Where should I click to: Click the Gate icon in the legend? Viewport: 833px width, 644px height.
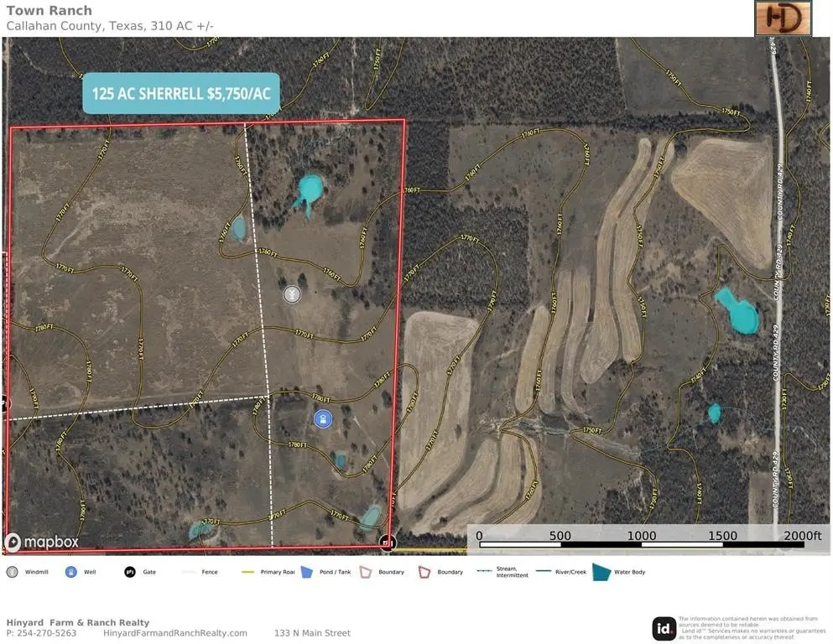pyautogui.click(x=130, y=572)
